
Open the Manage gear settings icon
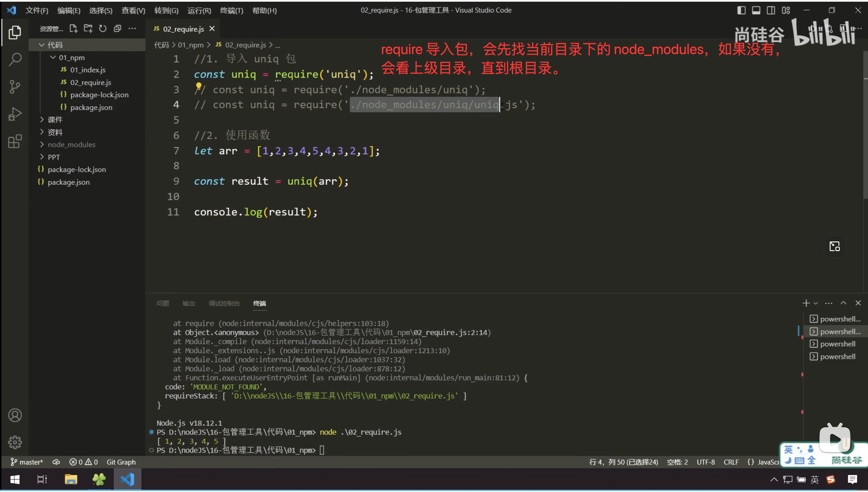15,442
